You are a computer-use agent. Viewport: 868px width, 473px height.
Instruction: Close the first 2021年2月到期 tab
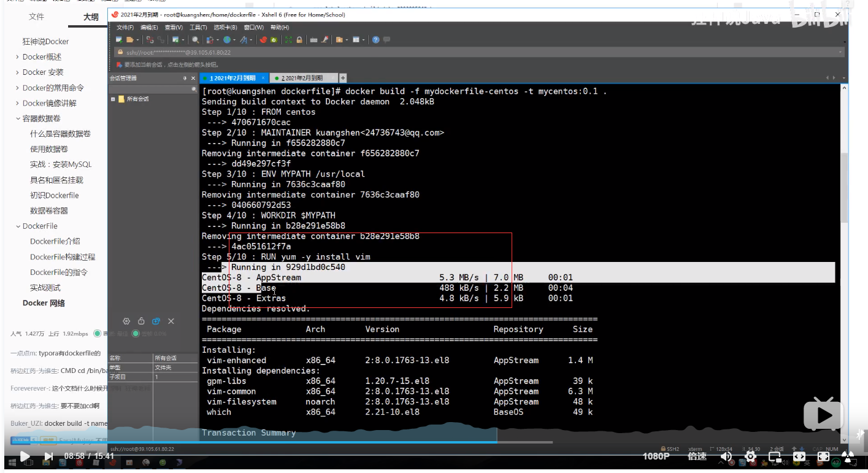coord(264,78)
